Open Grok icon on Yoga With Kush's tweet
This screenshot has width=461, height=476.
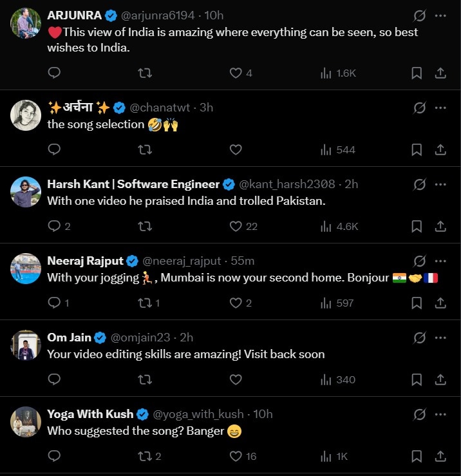[419, 414]
